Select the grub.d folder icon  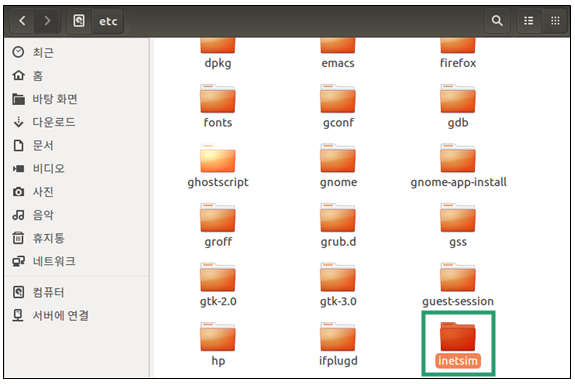coord(338,218)
